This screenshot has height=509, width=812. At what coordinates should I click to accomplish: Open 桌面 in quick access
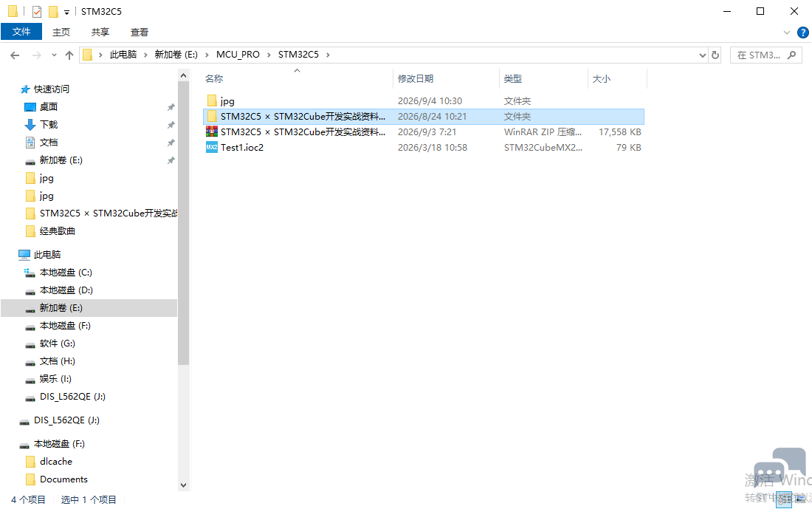coord(49,107)
